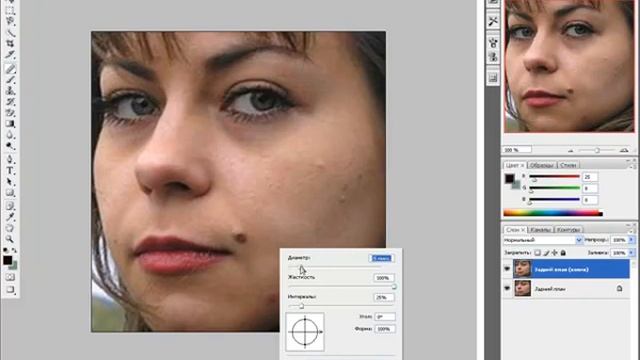Select the Pen tool

[x=10, y=160]
